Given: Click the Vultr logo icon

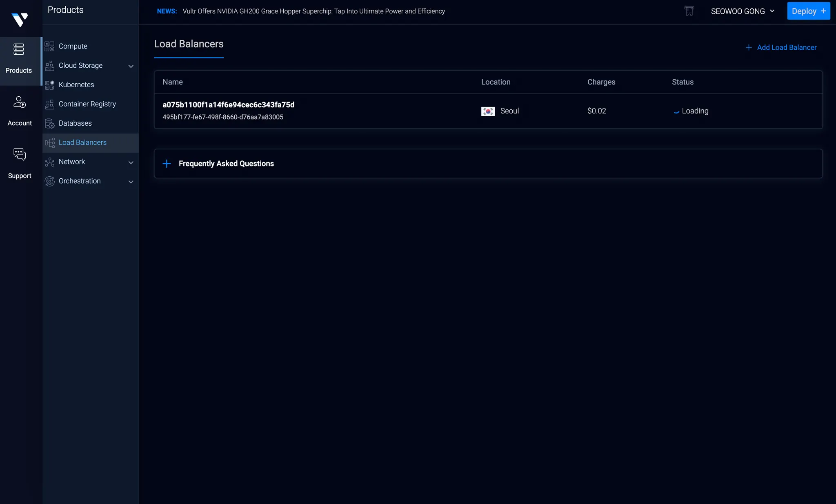Looking at the screenshot, I should pos(20,19).
